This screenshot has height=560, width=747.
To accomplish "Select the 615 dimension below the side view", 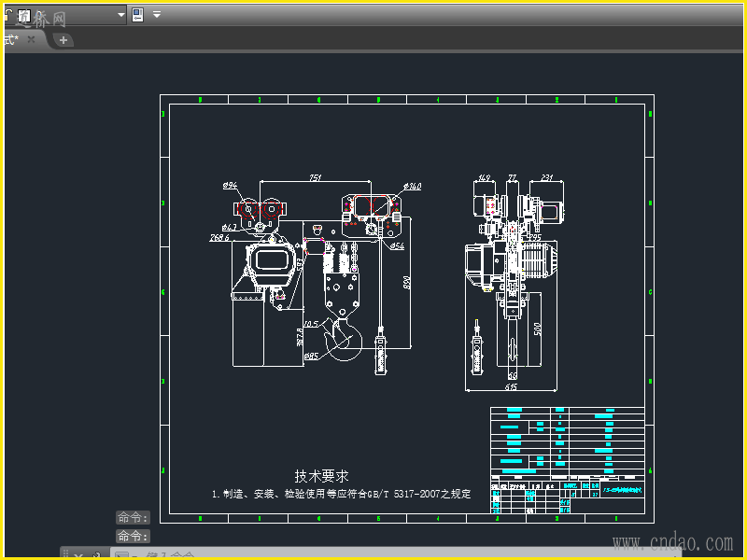I will [511, 385].
